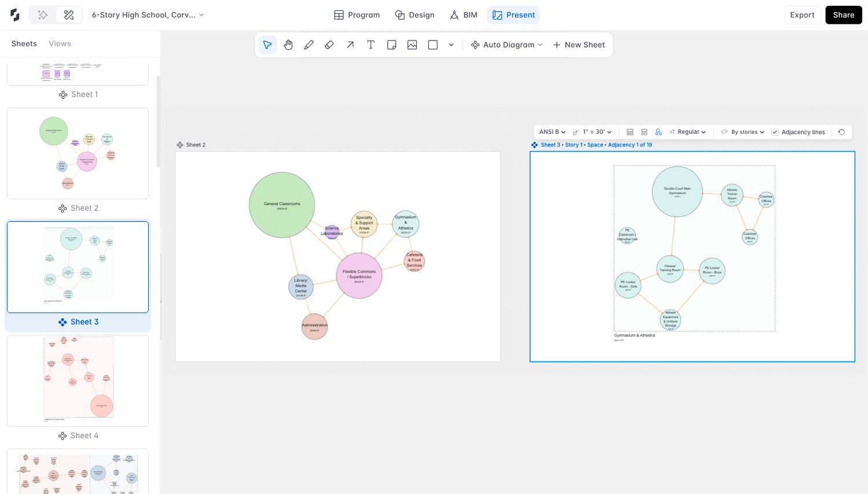
Task: Create a New Sheet
Action: pyautogui.click(x=579, y=45)
